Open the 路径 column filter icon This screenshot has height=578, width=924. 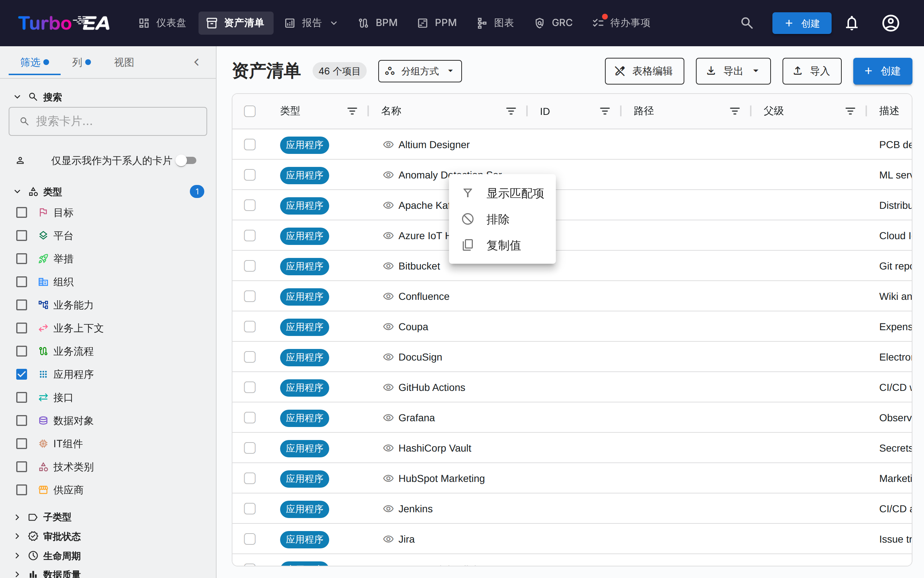[x=735, y=111]
